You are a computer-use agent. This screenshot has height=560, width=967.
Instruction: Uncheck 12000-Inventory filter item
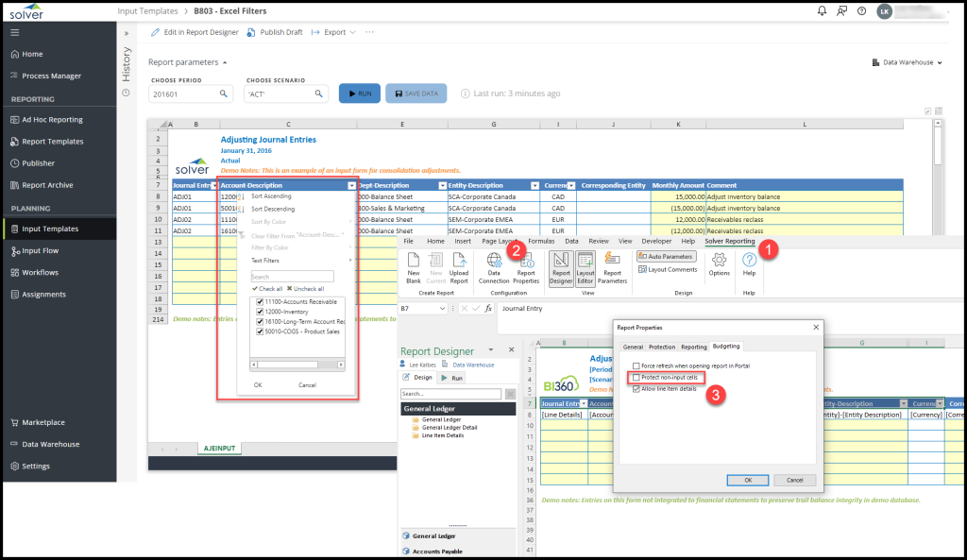[x=260, y=312]
